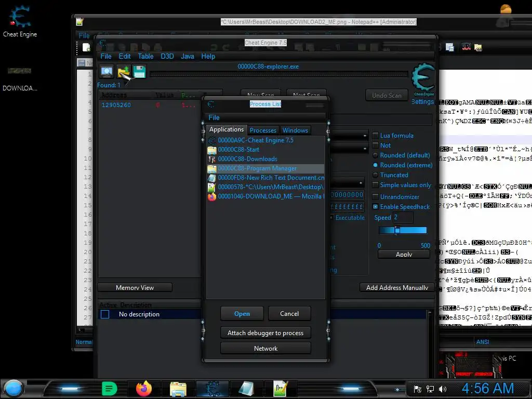Click the Cheat Engine icon in Process List title bar
Image resolution: width=532 pixels, height=399 pixels.
click(211, 104)
